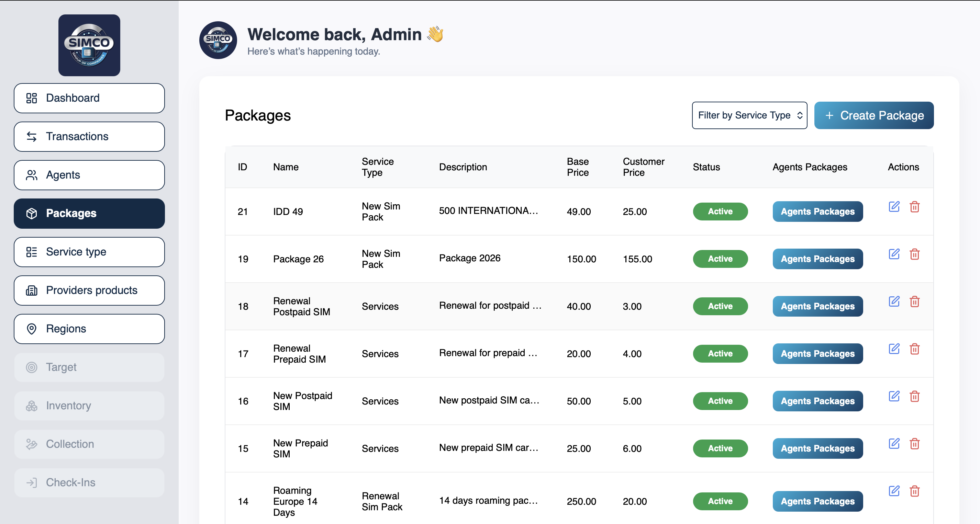
Task: Open Agents Packages for Renewal Prepaid SIM
Action: [817, 354]
